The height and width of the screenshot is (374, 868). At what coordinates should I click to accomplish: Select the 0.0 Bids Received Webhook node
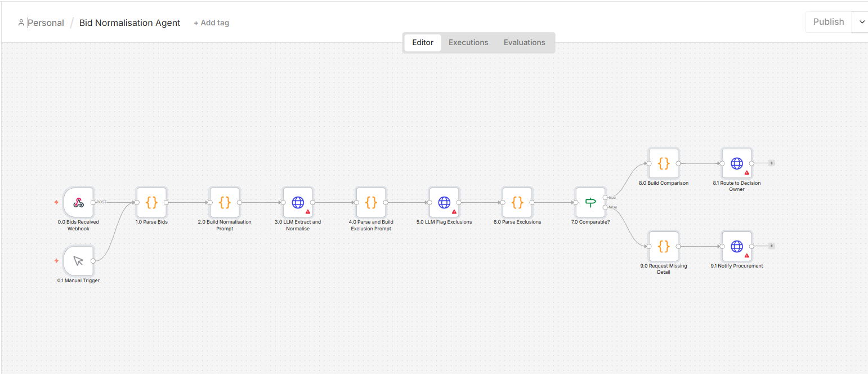tap(78, 202)
